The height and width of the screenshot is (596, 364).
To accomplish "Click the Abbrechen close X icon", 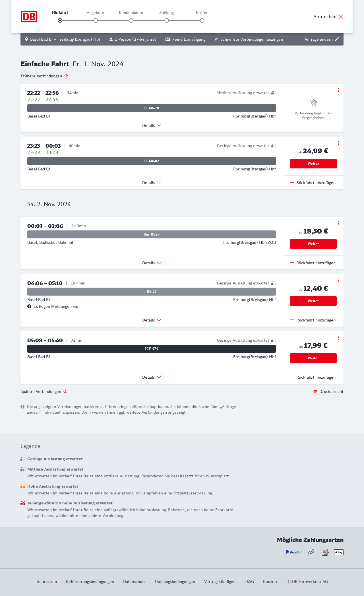I will 341,17.
